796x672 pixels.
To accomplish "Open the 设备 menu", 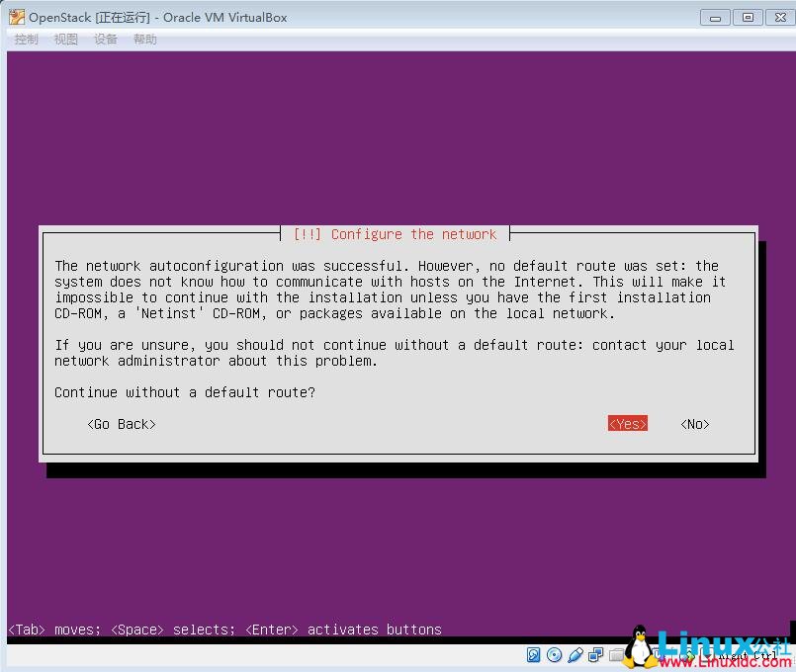I will [x=105, y=39].
